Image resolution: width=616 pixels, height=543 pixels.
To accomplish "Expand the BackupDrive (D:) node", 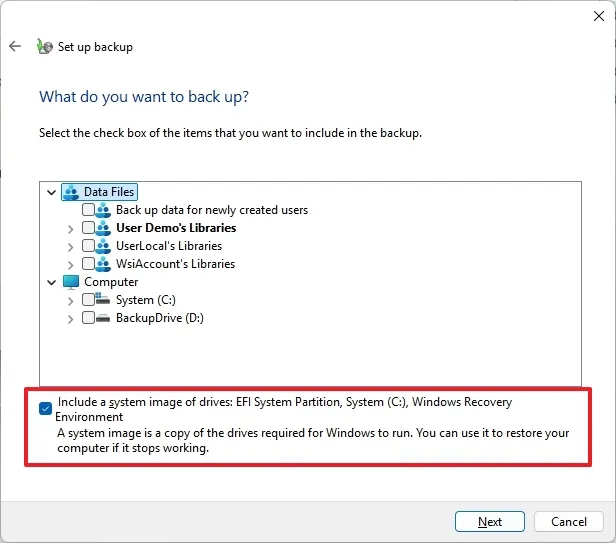I will tap(70, 319).
